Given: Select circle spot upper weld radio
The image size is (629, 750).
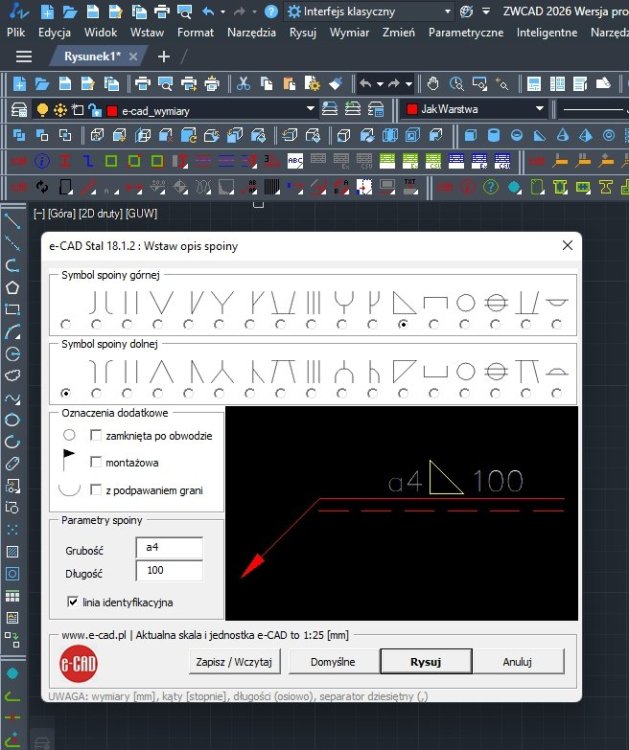Looking at the screenshot, I should coord(464,324).
